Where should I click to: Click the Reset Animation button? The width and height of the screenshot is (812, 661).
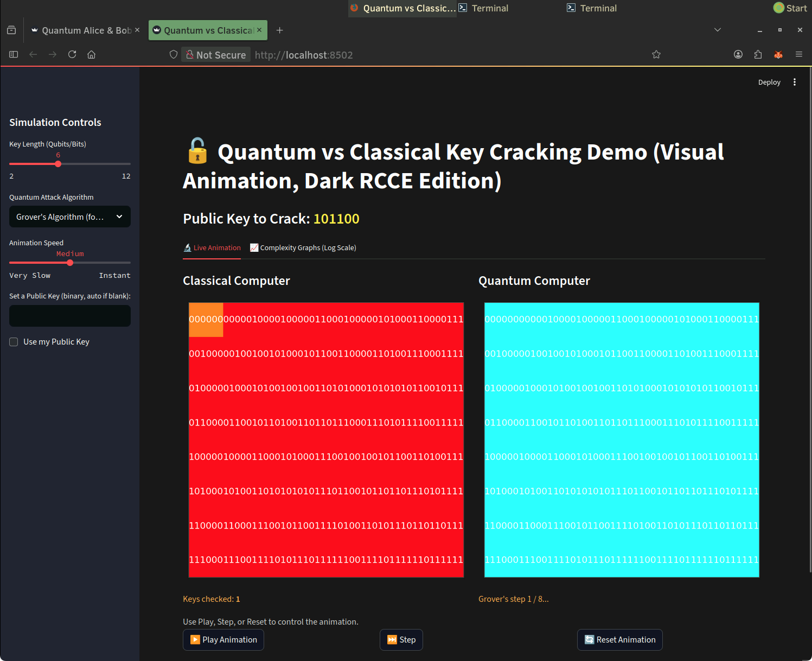[x=620, y=640]
